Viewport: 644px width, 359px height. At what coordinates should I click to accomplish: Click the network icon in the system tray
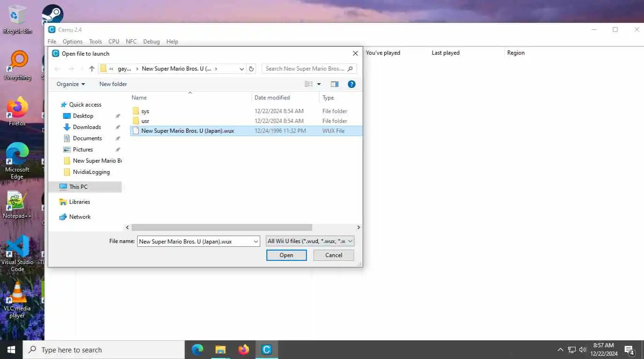pos(571,350)
